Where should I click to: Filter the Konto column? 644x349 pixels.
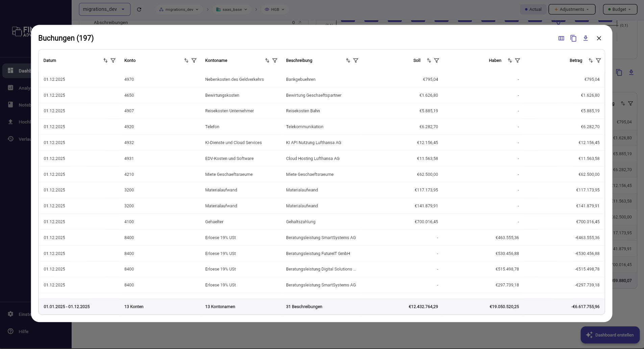pos(194,61)
